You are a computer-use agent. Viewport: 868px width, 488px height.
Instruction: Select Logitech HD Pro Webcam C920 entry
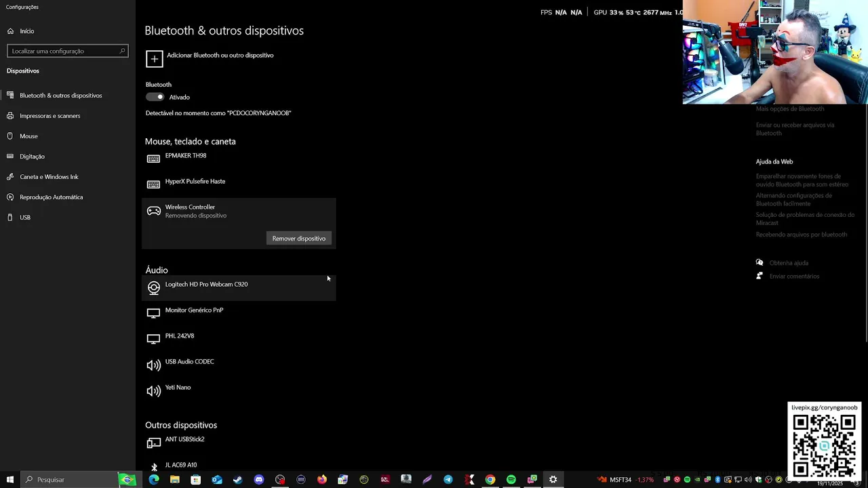coord(239,288)
